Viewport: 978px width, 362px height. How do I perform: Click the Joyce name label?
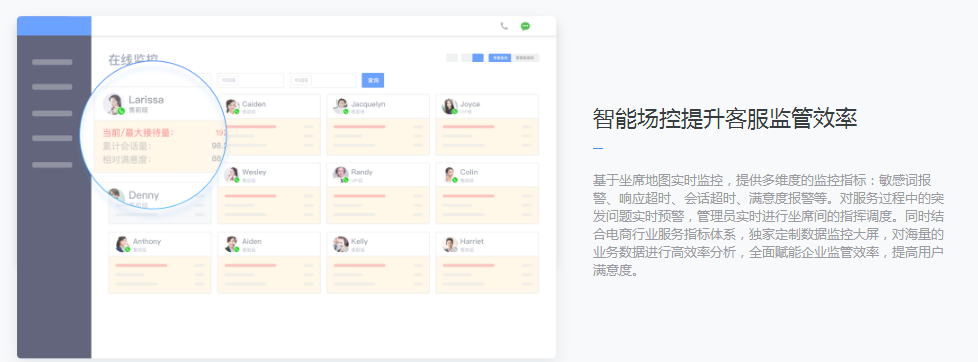470,104
